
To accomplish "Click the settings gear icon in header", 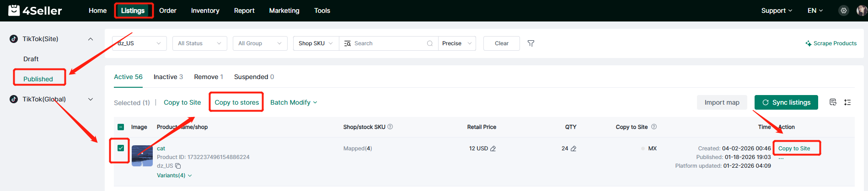I will [843, 11].
